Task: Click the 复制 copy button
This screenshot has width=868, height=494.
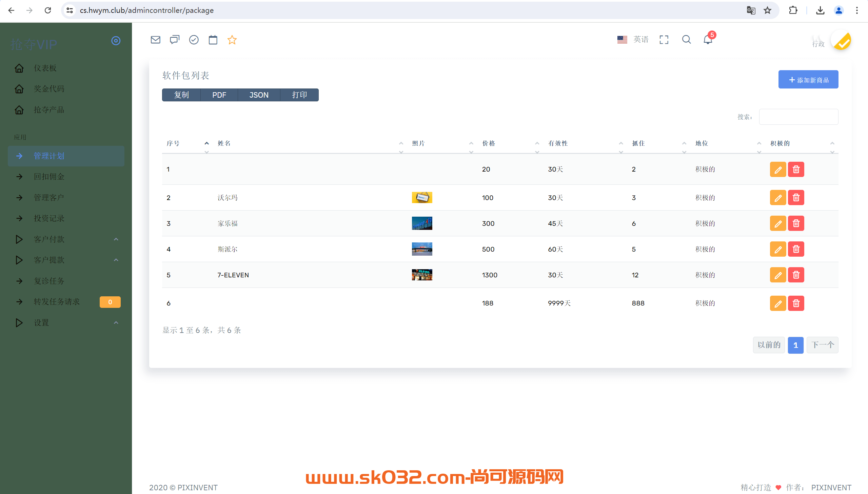Action: point(181,95)
